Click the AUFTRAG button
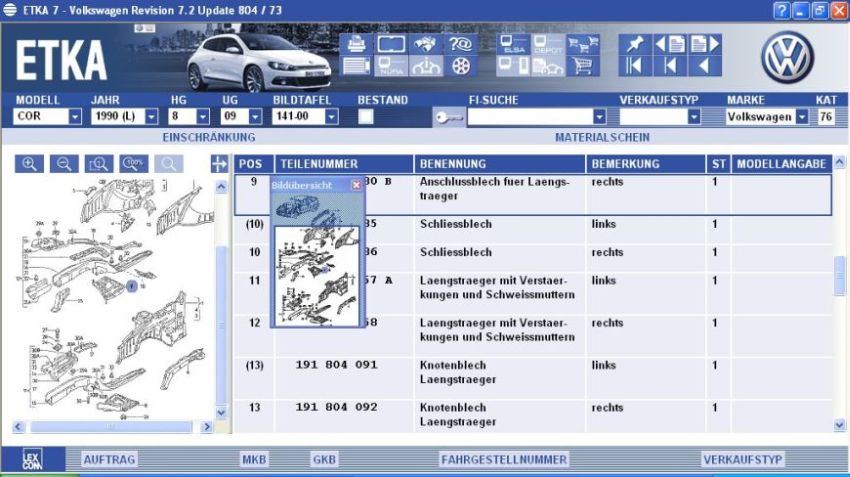This screenshot has width=850, height=477. 109,459
